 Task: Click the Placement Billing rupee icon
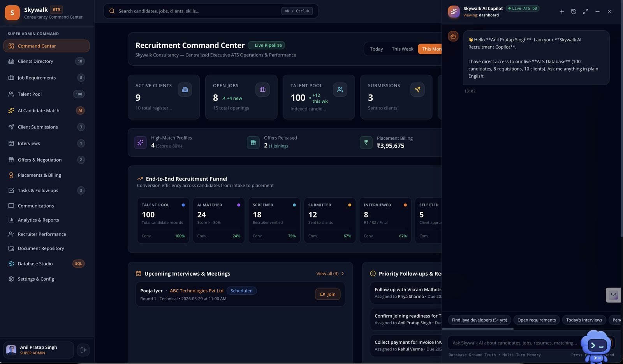click(x=366, y=142)
